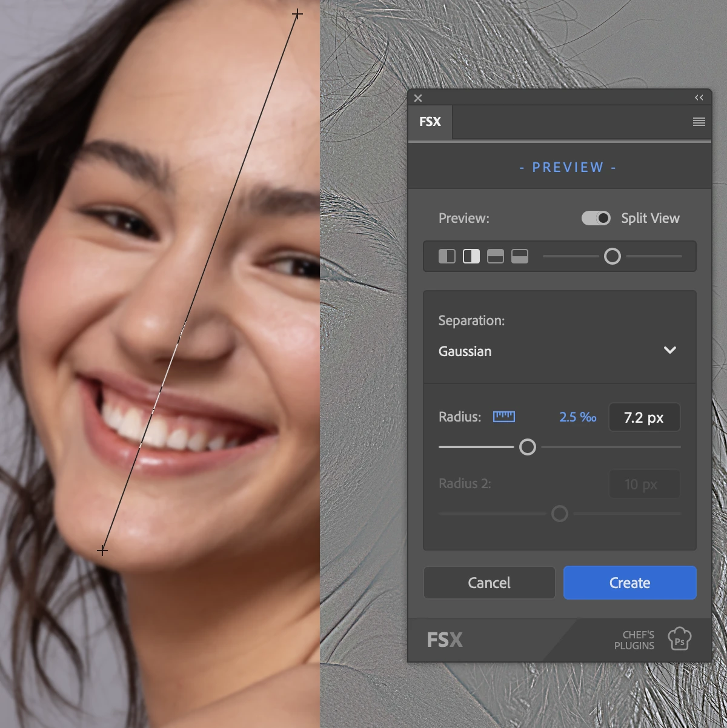
Task: Click the FSX logo in footer
Action: coord(445,640)
